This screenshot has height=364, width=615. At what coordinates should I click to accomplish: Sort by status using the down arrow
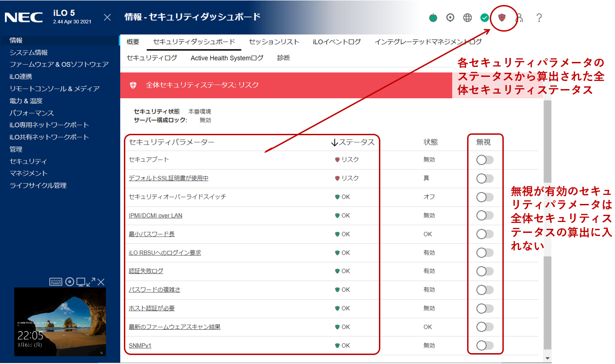335,142
